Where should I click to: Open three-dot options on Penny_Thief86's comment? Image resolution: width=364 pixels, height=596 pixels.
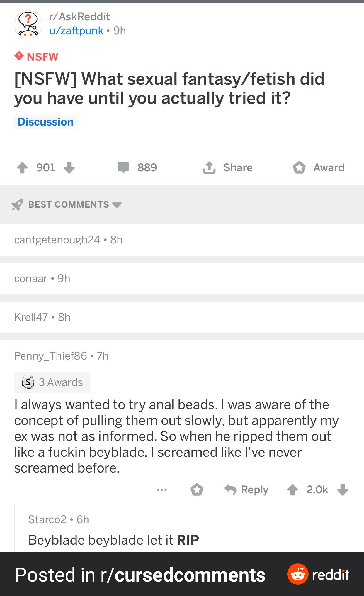(162, 490)
